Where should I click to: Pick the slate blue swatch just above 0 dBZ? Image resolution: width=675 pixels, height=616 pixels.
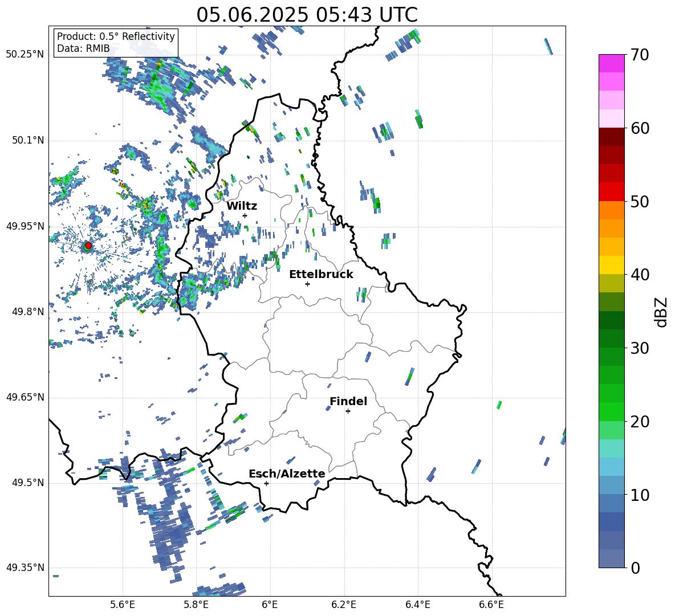click(612, 558)
